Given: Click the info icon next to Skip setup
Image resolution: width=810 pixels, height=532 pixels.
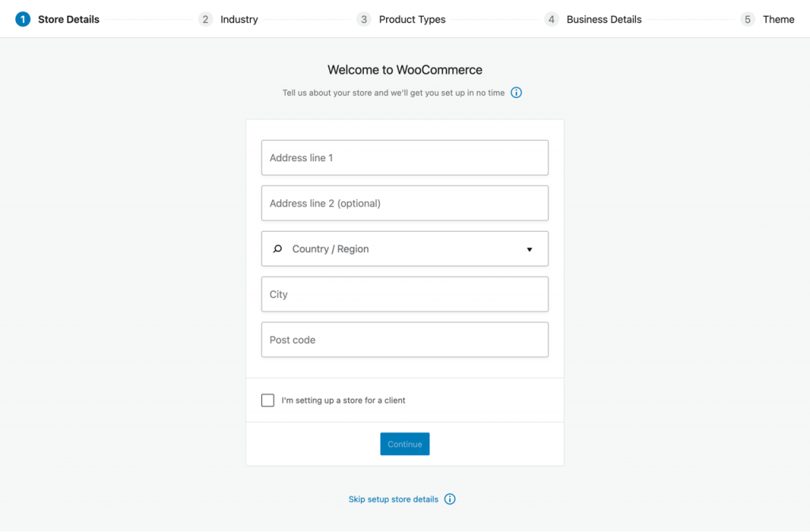Looking at the screenshot, I should tap(449, 499).
